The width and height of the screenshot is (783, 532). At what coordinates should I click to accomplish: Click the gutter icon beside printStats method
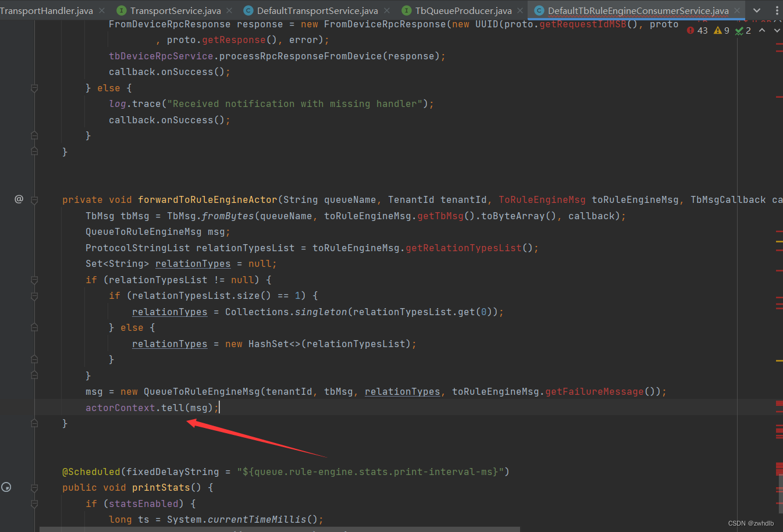(x=6, y=487)
